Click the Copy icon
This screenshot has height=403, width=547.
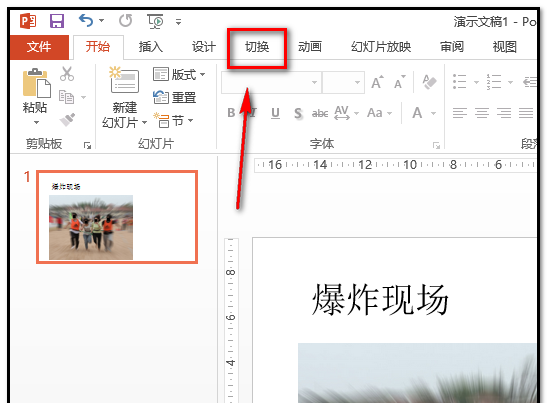tap(66, 97)
